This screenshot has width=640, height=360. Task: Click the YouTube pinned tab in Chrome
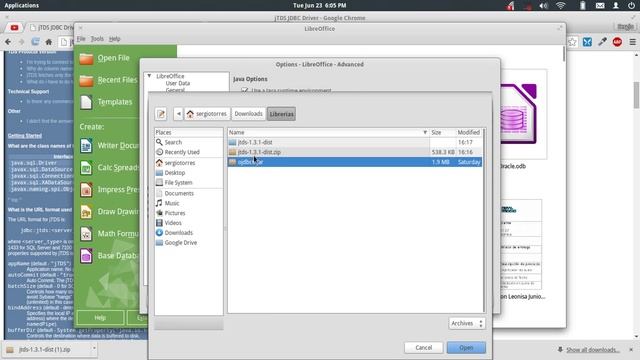pyautogui.click(x=14, y=28)
